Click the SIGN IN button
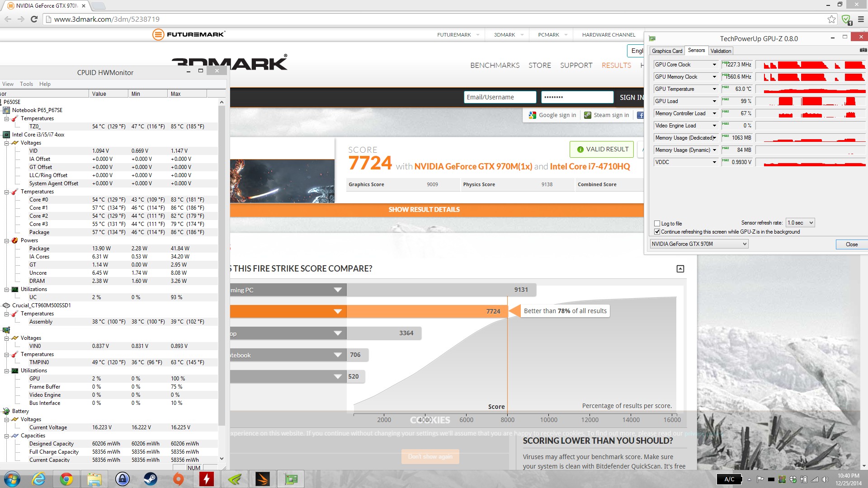868x488 pixels. click(631, 98)
